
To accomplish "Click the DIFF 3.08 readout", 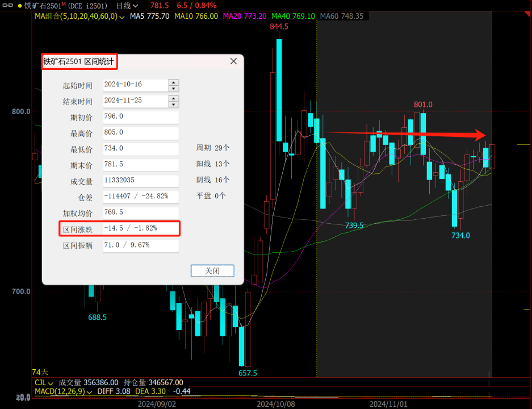I will [114, 391].
